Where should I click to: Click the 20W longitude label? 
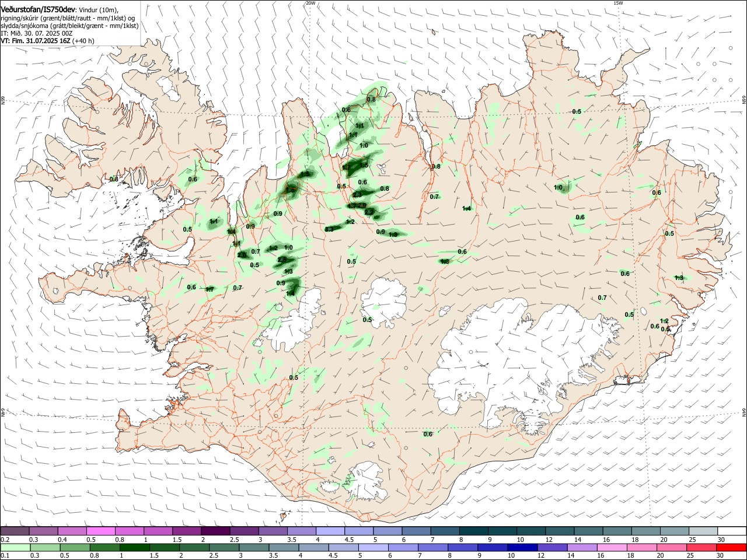310,3
